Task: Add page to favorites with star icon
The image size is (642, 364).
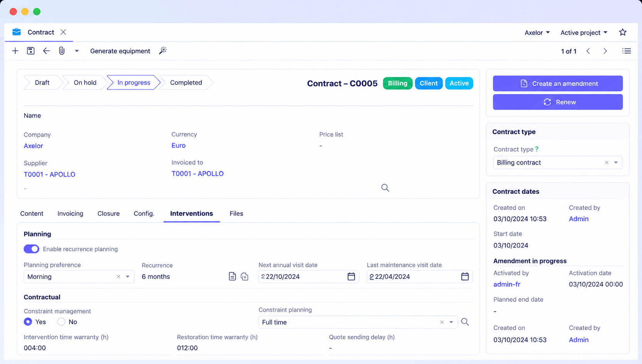Action: coord(623,32)
